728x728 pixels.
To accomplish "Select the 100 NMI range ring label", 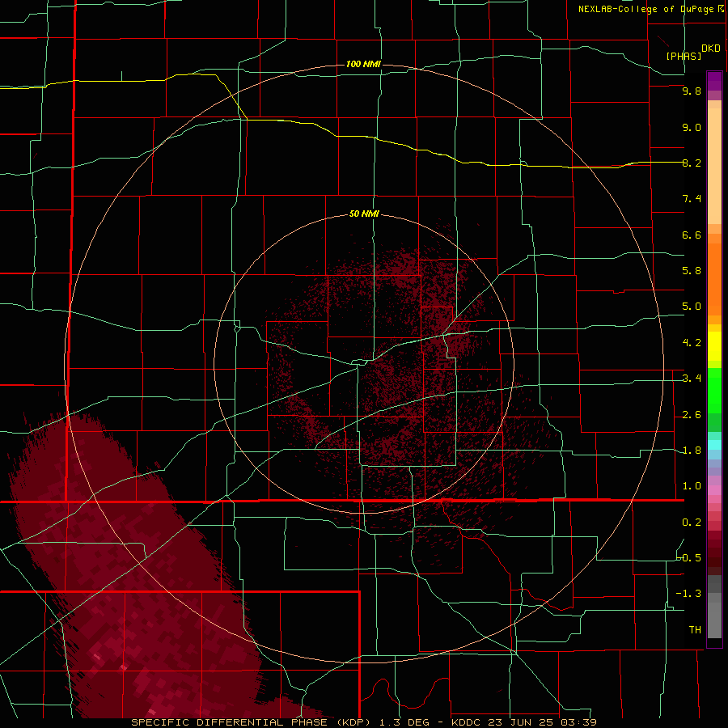I will click(x=363, y=64).
